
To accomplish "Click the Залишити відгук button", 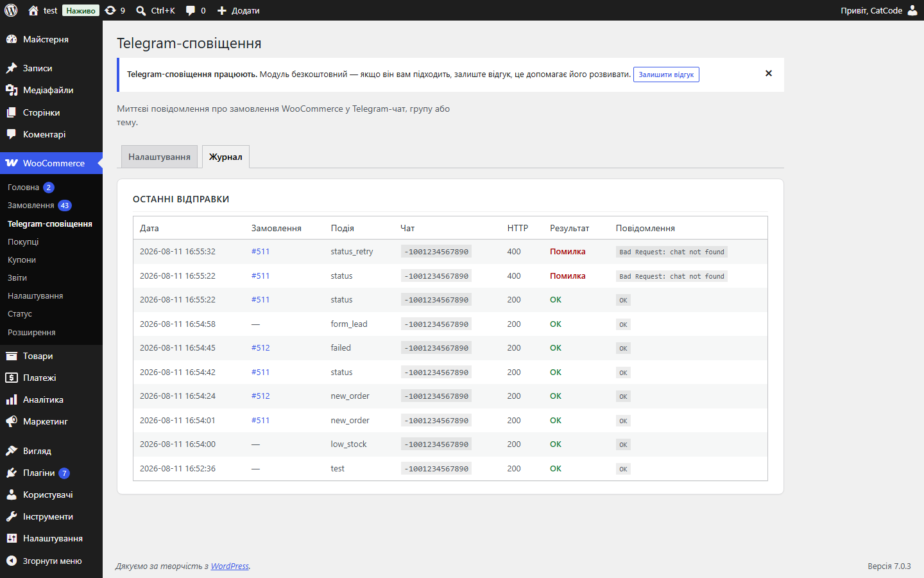I will [666, 74].
